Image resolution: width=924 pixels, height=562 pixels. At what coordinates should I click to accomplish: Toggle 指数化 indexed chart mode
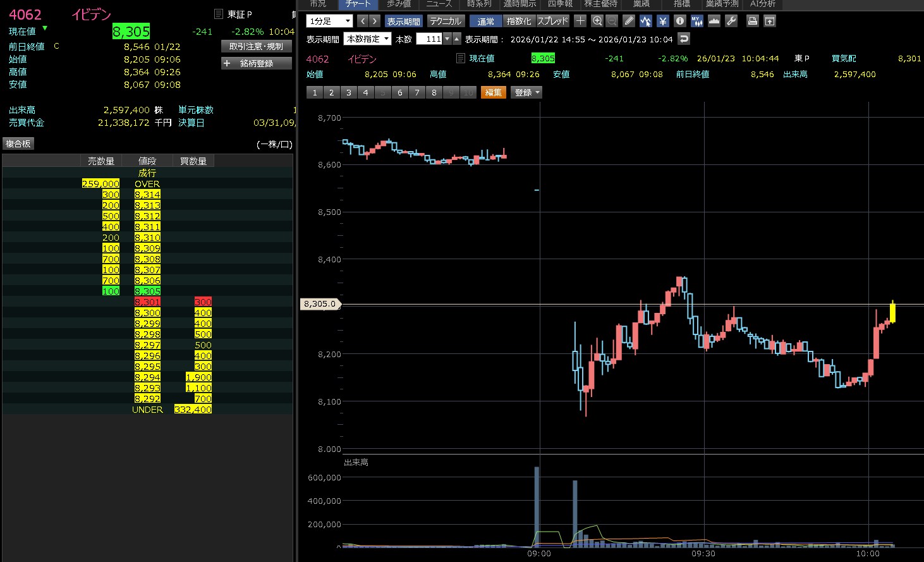519,21
